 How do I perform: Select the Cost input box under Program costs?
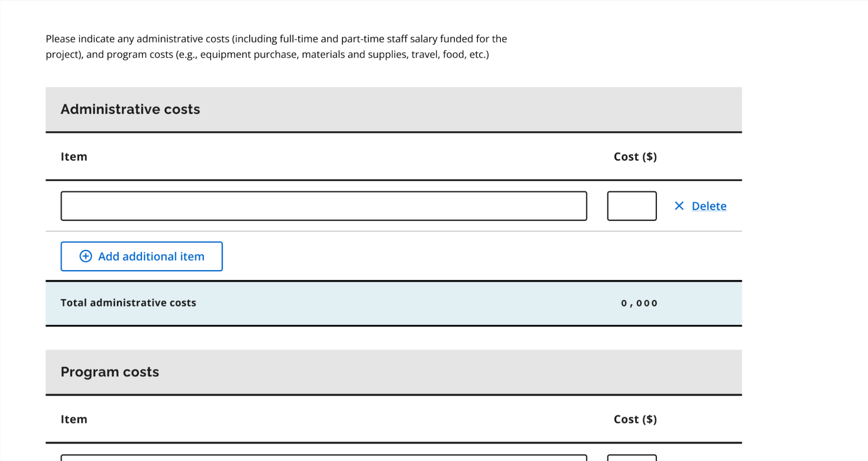click(632, 458)
